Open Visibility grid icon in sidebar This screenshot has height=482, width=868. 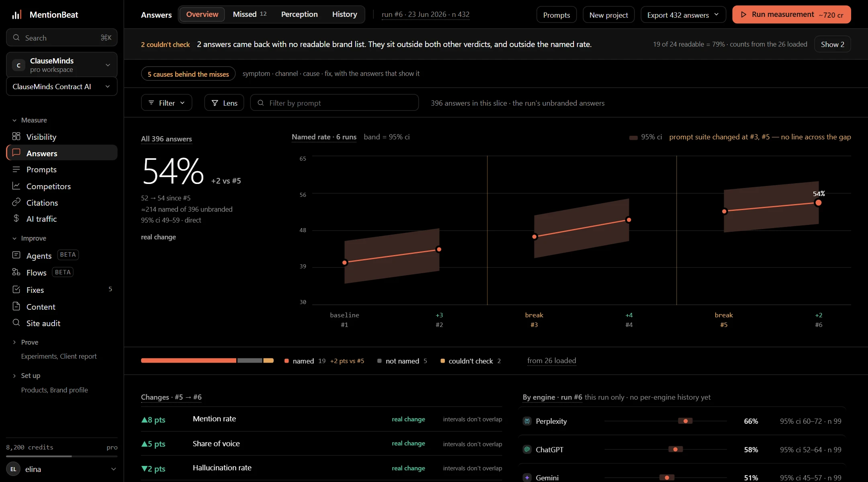coord(16,137)
